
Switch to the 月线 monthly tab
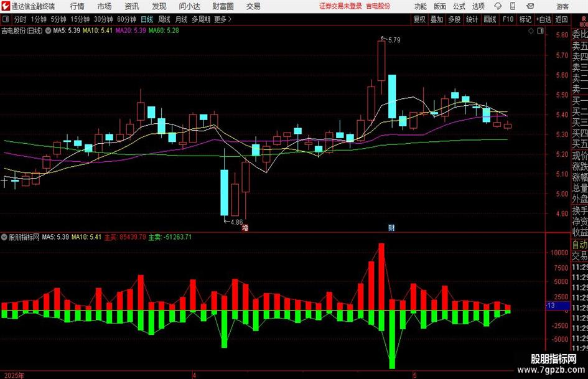(x=182, y=19)
